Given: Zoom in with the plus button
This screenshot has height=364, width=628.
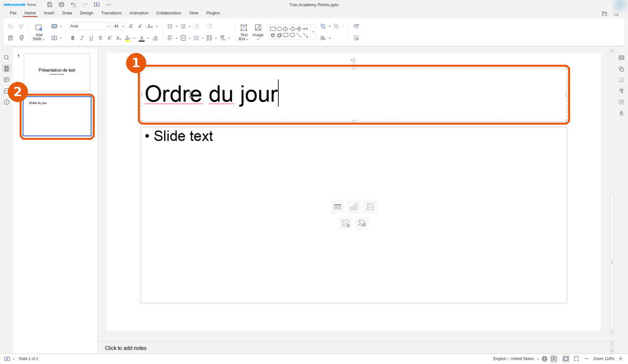Looking at the screenshot, I should pyautogui.click(x=621, y=359).
